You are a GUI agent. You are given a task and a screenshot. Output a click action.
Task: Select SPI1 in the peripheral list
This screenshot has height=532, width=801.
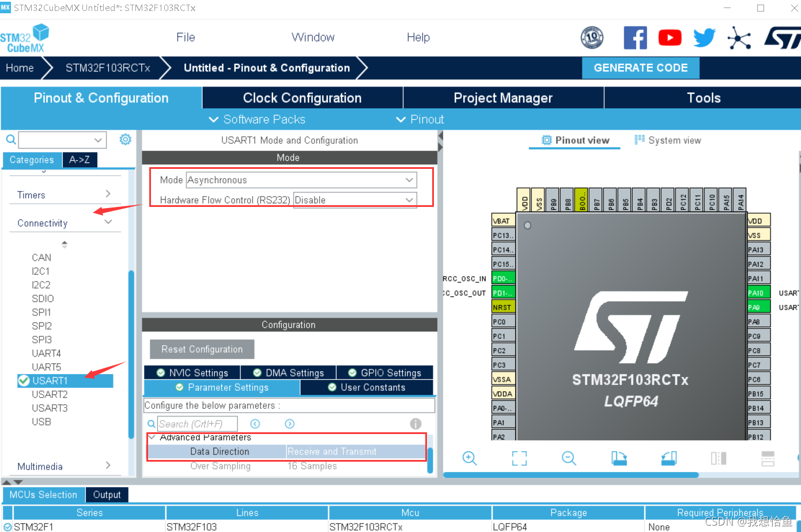click(x=41, y=312)
